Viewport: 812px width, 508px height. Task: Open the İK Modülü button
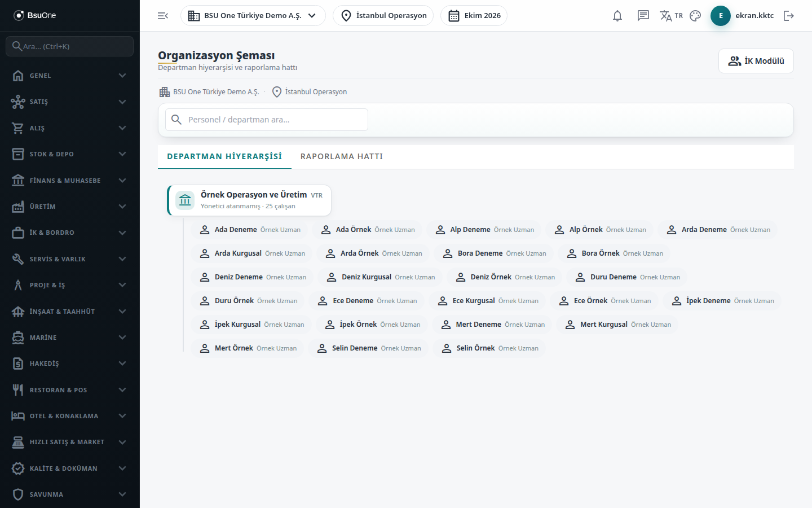pos(756,61)
